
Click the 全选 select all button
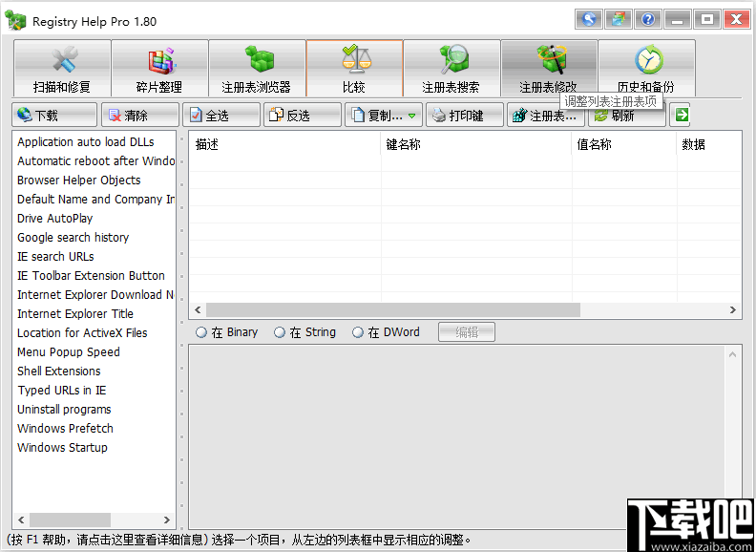point(221,115)
